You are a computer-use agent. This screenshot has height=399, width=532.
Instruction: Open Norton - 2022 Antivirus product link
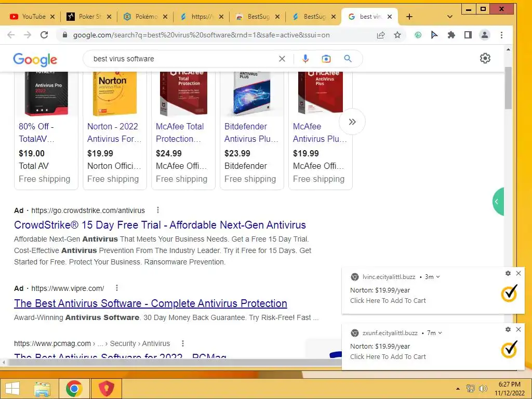(x=114, y=132)
